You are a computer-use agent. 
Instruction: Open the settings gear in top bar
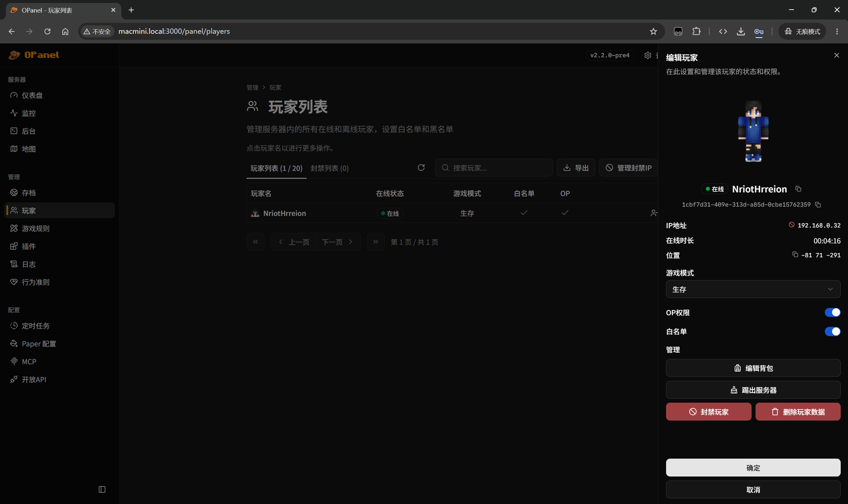(648, 55)
